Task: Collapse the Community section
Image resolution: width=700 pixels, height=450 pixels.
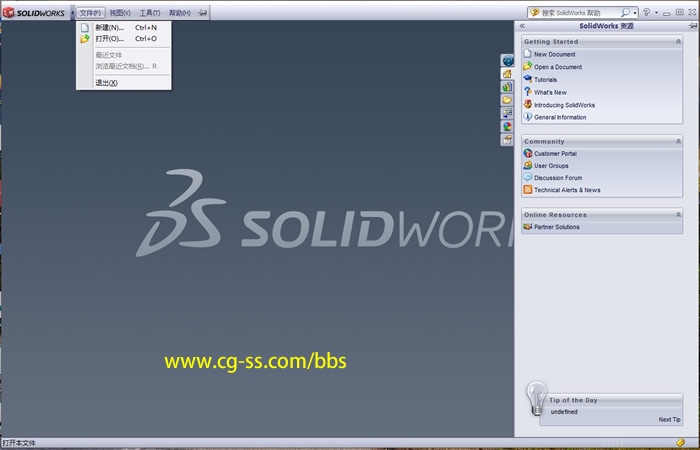Action: coord(678,142)
